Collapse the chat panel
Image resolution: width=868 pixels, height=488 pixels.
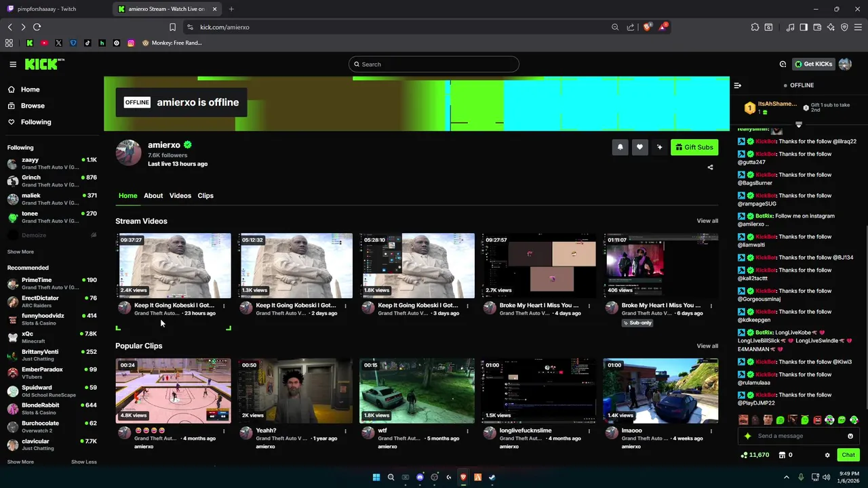[x=738, y=85]
